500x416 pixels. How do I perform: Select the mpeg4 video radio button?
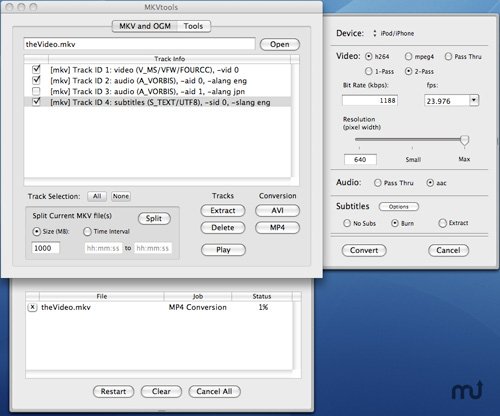[x=408, y=57]
